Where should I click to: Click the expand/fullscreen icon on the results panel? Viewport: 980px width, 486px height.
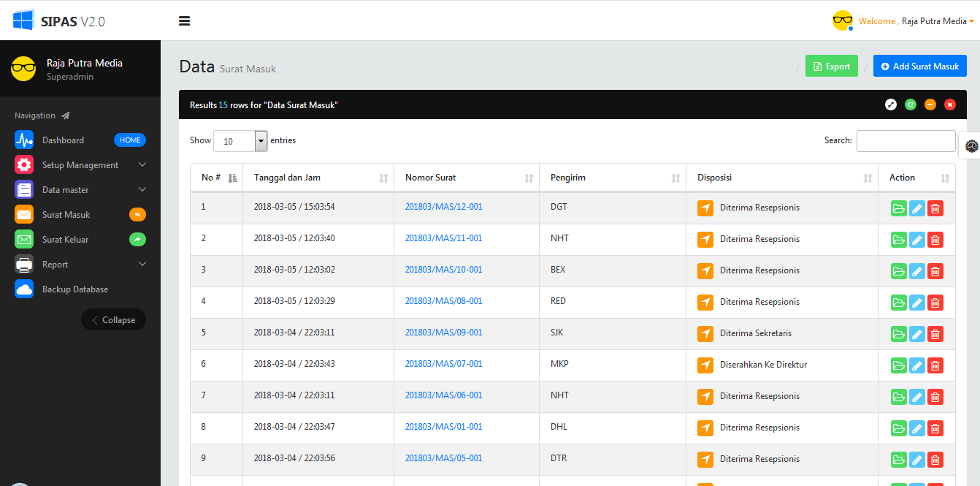[890, 105]
